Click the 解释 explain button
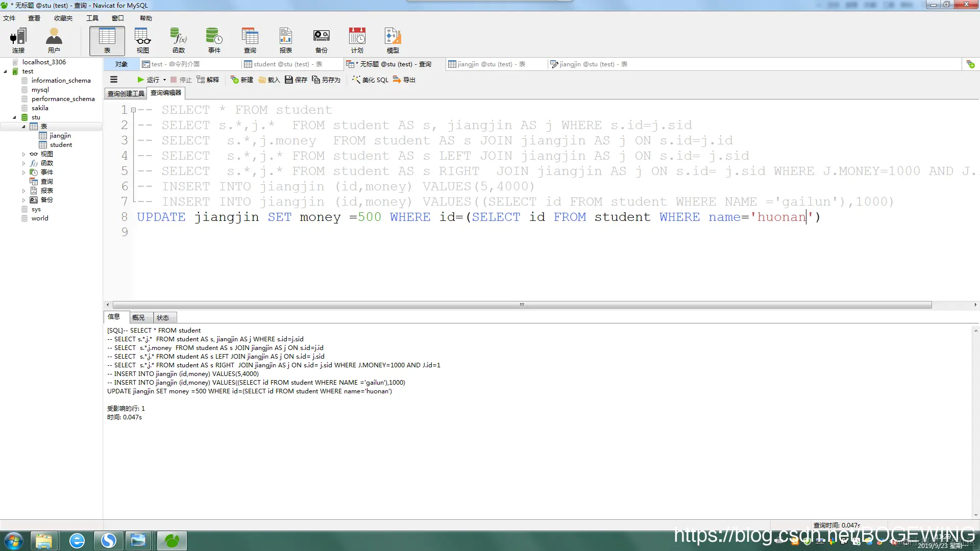The height and width of the screenshot is (551, 980). pyautogui.click(x=208, y=80)
